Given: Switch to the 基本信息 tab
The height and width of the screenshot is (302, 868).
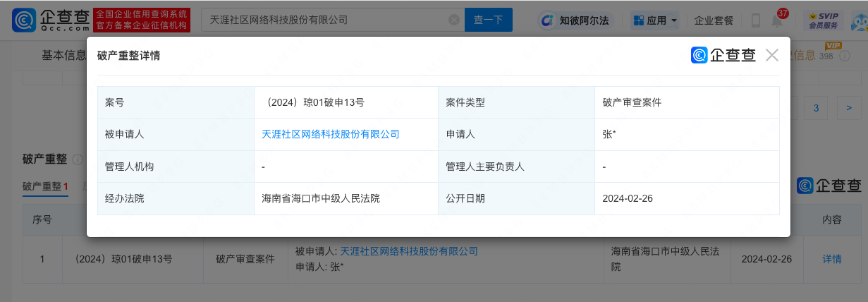Looking at the screenshot, I should pos(64,55).
